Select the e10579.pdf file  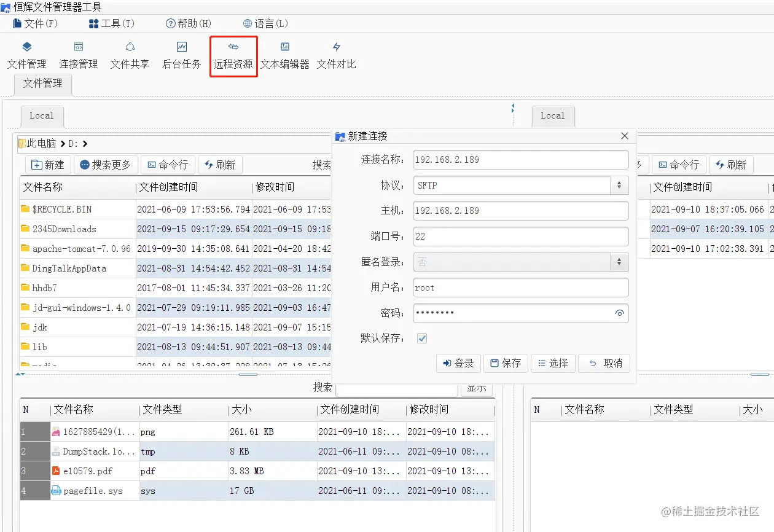[88, 471]
